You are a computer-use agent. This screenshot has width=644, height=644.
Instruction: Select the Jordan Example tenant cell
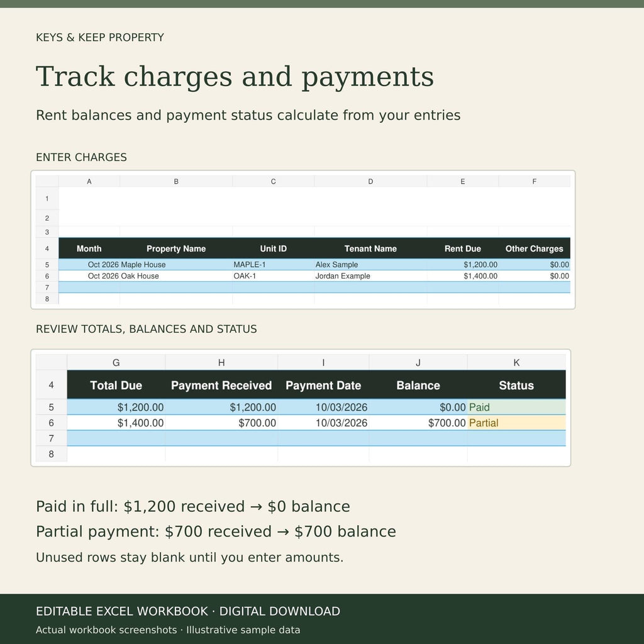[370, 276]
